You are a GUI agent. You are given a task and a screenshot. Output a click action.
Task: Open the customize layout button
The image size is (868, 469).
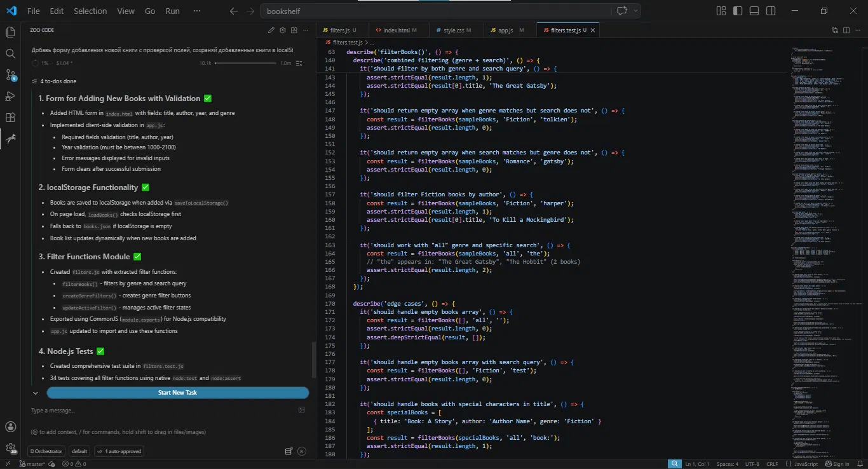point(721,11)
